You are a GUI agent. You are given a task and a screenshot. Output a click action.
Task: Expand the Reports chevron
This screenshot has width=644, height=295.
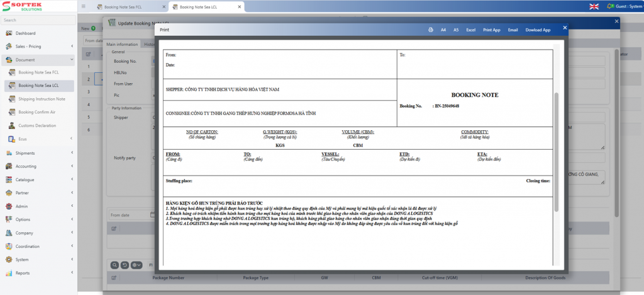pos(72,273)
